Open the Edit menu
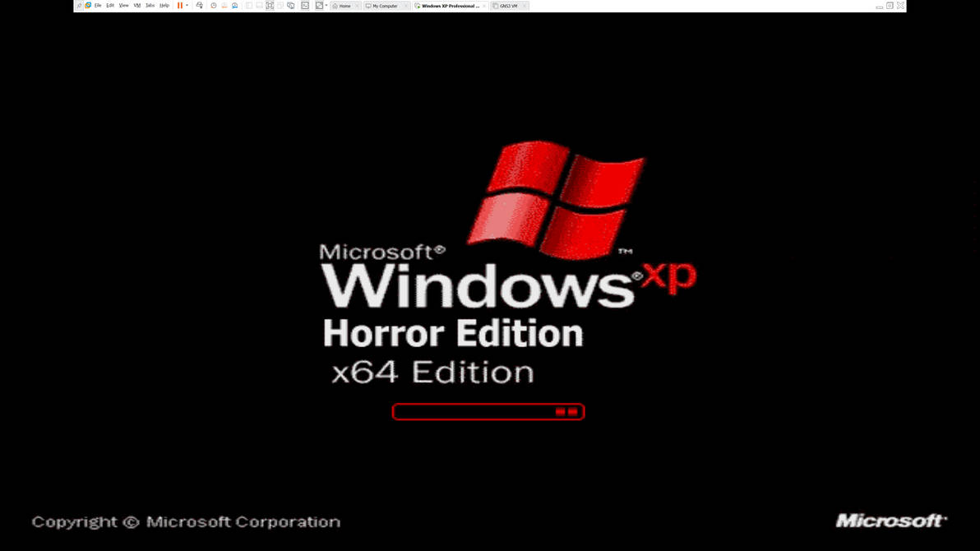 tap(110, 6)
